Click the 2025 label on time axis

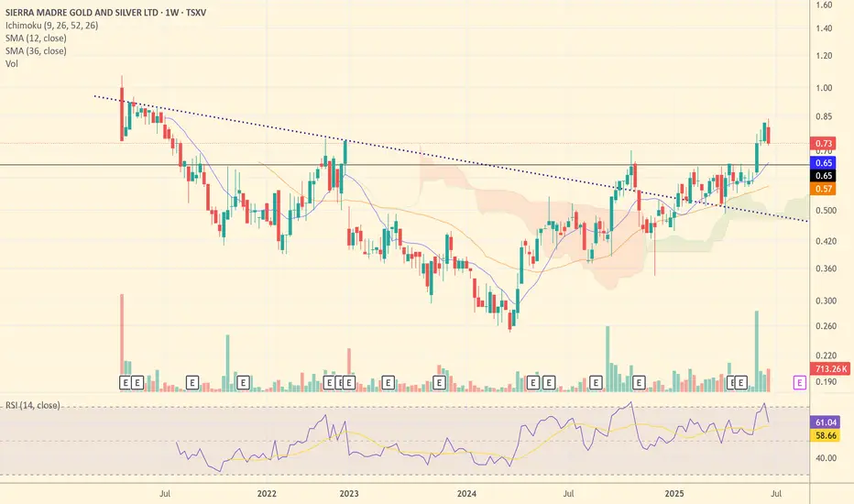[674, 494]
